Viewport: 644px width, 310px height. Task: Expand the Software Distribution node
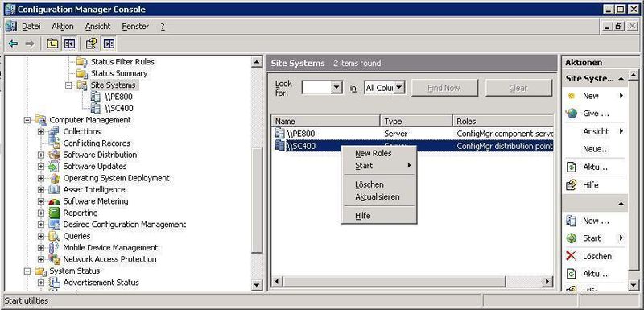tap(41, 155)
